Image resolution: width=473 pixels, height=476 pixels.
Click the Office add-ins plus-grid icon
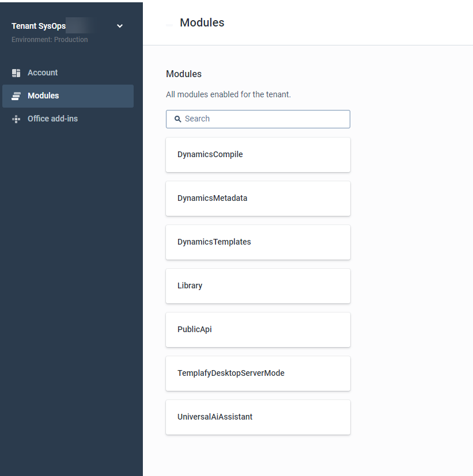(16, 119)
